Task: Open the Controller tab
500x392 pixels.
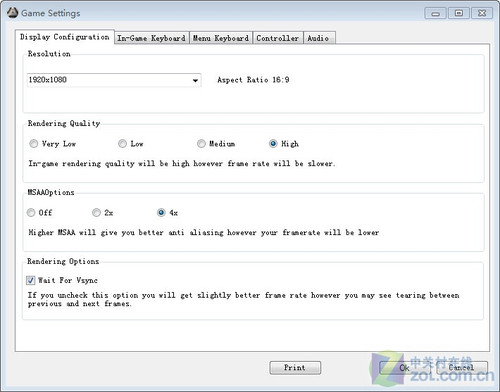Action: pyautogui.click(x=278, y=38)
